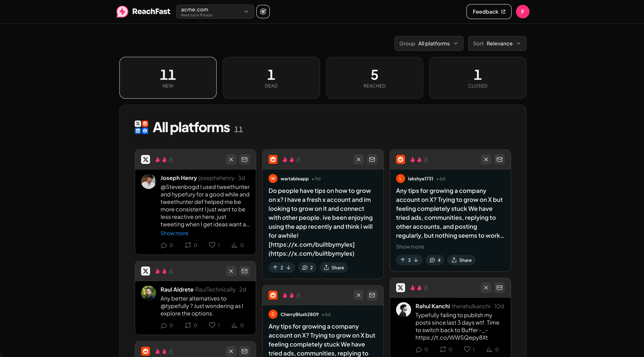Viewport: 644px width, 357px height.
Task: Dismiss the lakshya1731 Reddit post
Action: [486, 159]
